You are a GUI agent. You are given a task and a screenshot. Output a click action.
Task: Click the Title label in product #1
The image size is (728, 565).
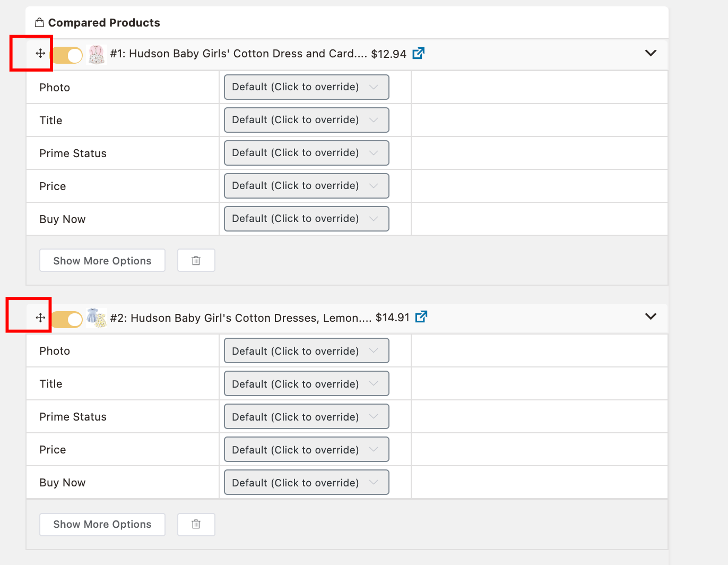pos(51,121)
